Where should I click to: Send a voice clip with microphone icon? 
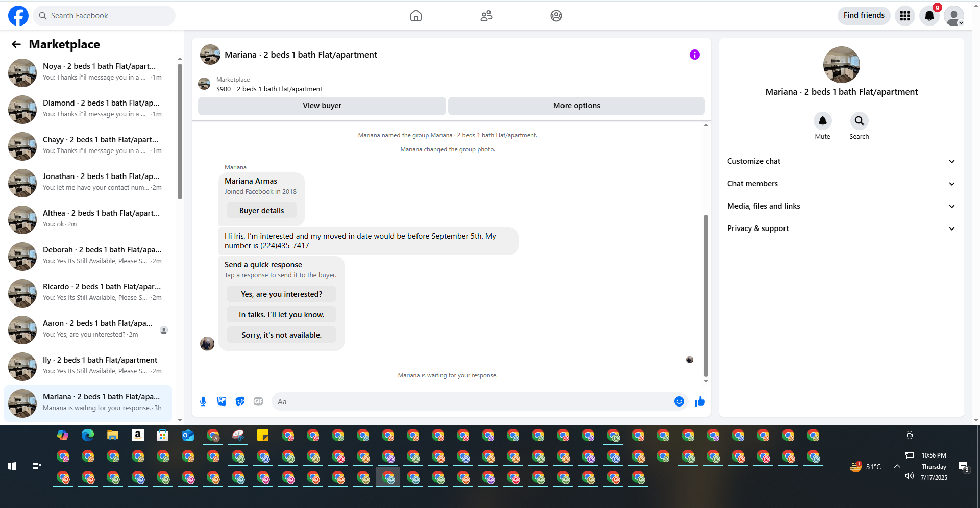pos(203,401)
